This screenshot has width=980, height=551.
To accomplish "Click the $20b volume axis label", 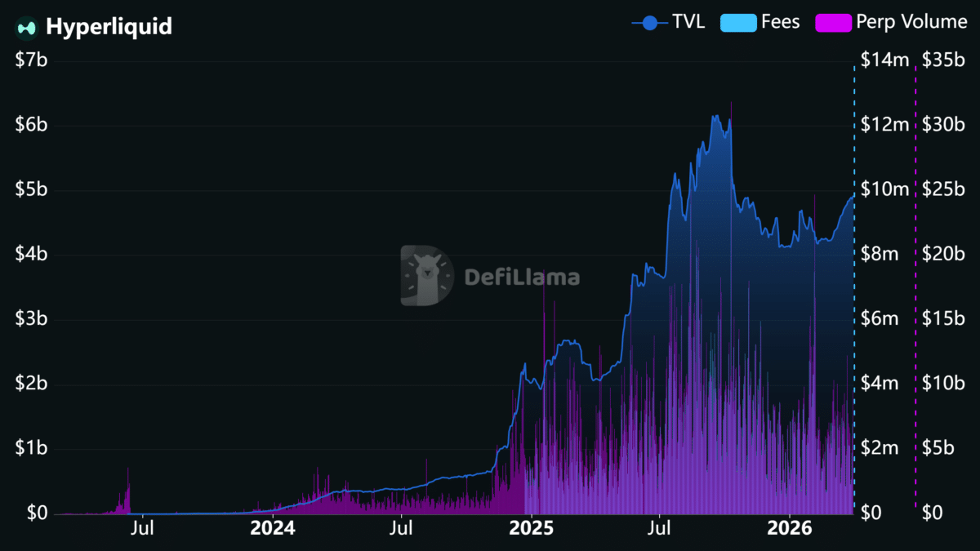I will 943,255.
